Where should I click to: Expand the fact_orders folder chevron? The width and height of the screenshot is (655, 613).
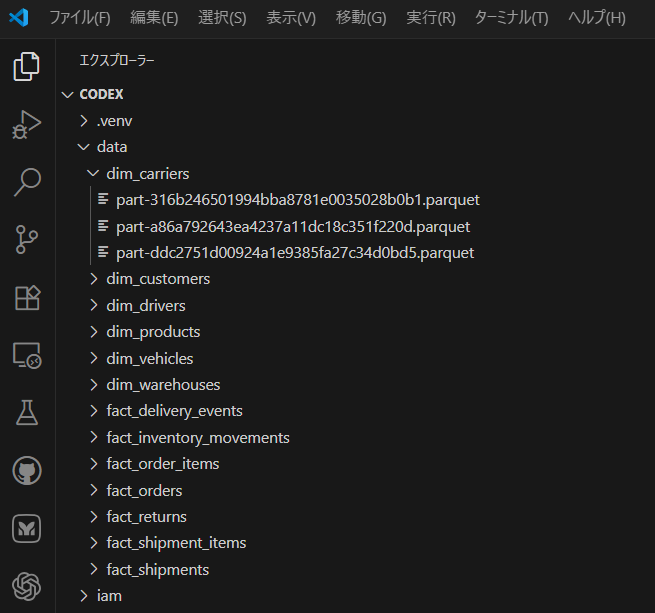point(94,490)
